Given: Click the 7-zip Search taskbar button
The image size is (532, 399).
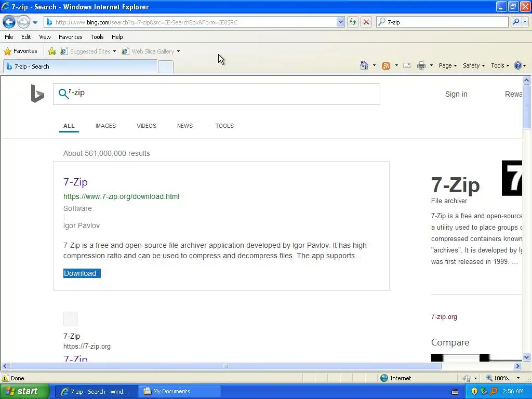Looking at the screenshot, I should click(x=96, y=392).
